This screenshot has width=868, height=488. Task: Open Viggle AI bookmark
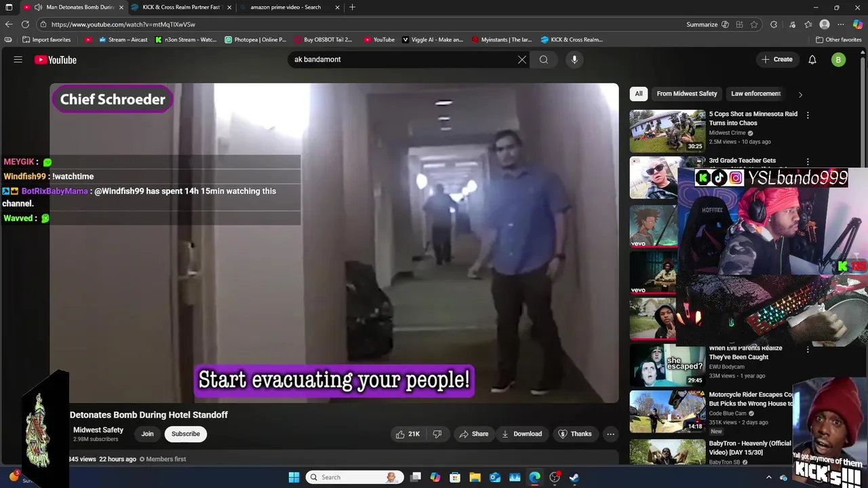tap(433, 40)
